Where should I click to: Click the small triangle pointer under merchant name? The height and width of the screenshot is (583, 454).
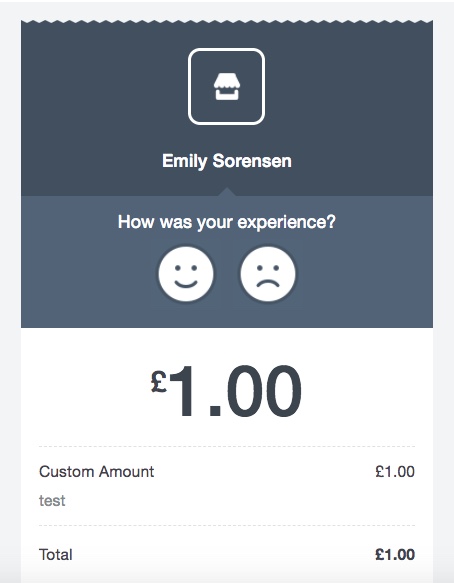(227, 192)
